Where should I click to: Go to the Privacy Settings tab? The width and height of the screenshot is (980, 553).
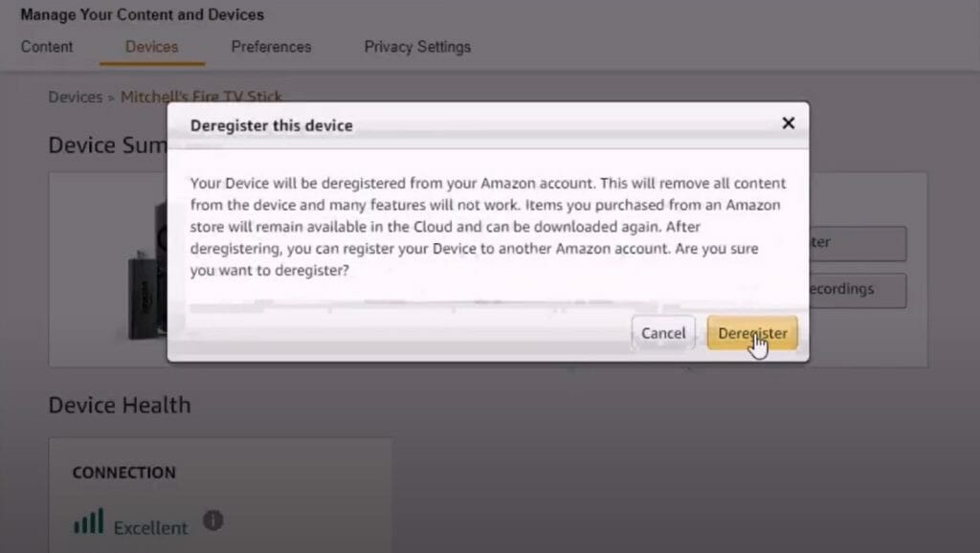417,47
